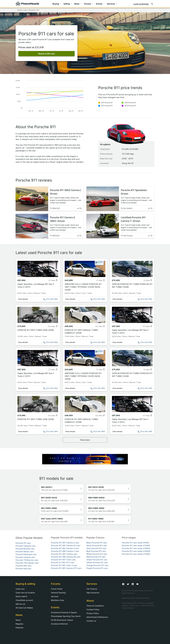
Task: Open Cookies Policy in the footer
Action: coord(93,609)
